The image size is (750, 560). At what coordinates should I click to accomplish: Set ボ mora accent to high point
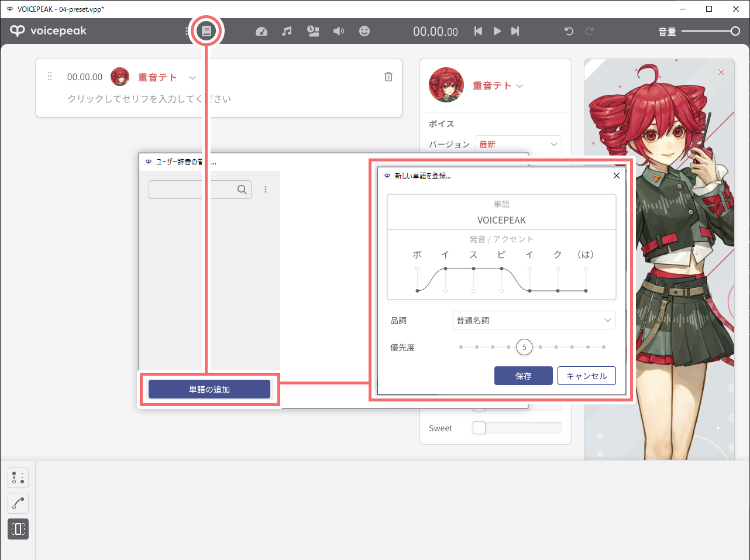pyautogui.click(x=417, y=269)
